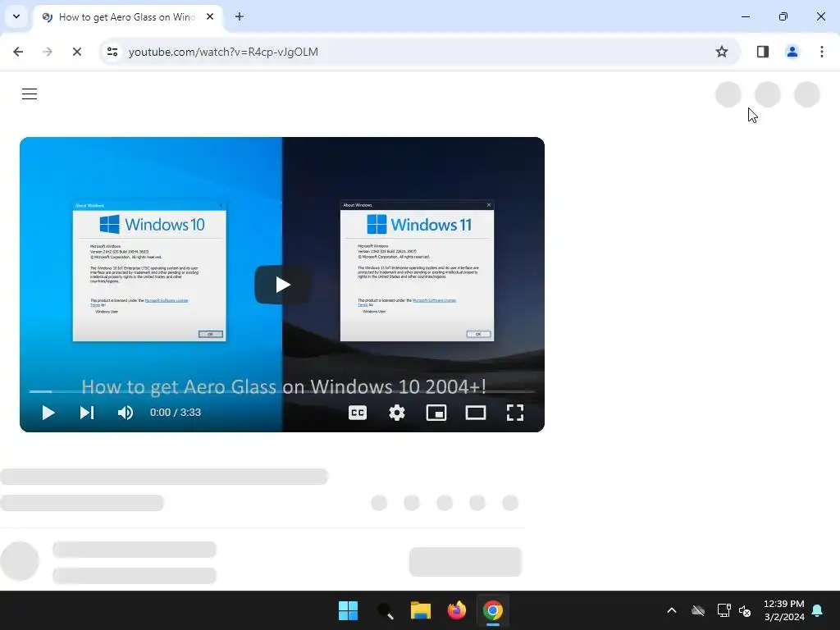Viewport: 840px width, 630px height.
Task: Click the Chrome taskbar icon
Action: [493, 610]
